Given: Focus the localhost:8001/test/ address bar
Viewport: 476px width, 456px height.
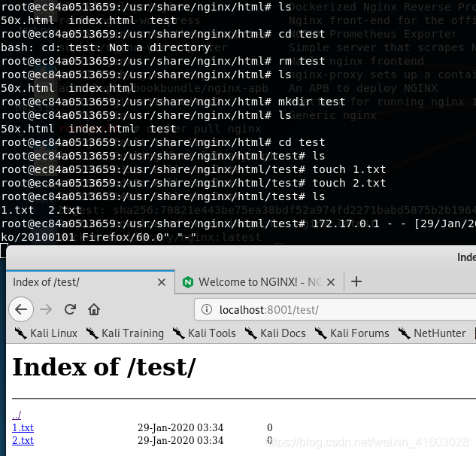Looking at the screenshot, I should 335,309.
